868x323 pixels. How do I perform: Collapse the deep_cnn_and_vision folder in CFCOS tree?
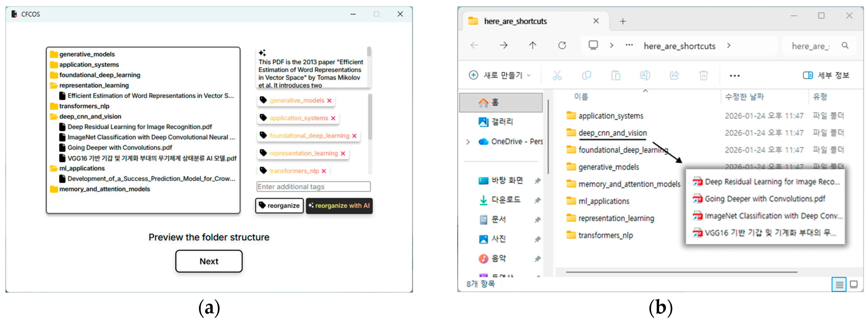point(54,117)
